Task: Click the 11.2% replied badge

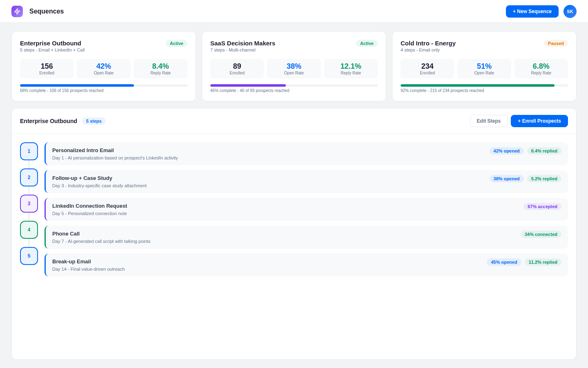Action: [543, 262]
